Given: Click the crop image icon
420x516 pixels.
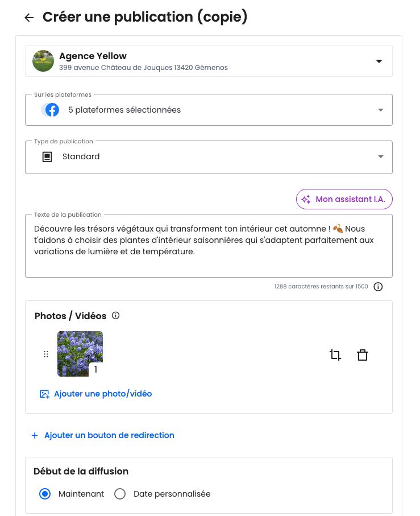Looking at the screenshot, I should click(x=335, y=355).
